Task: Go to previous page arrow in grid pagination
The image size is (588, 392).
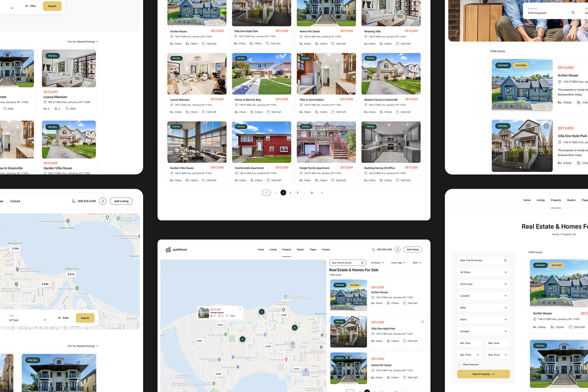Action: click(x=267, y=193)
